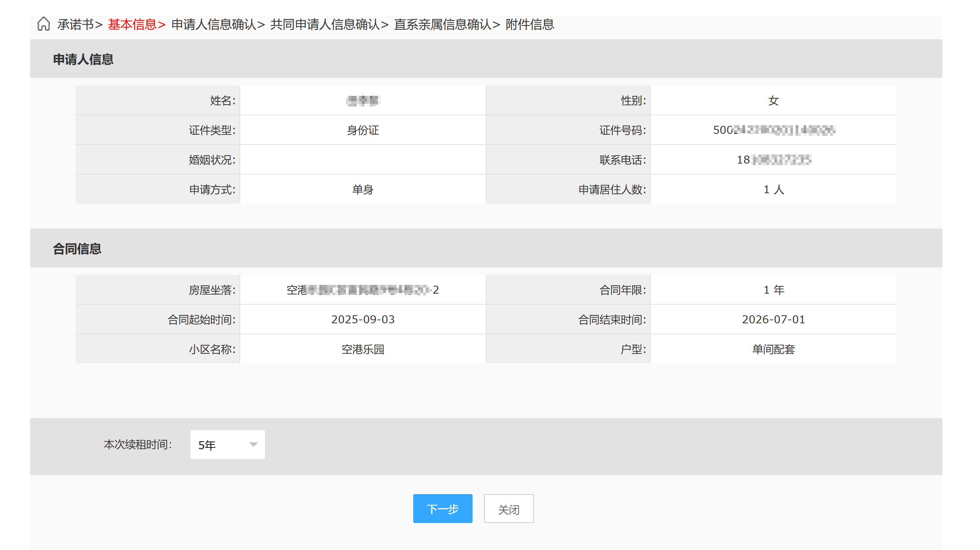Image resolution: width=980 pixels, height=550 pixels.
Task: Click the 申请方式 value 单身
Action: point(363,189)
